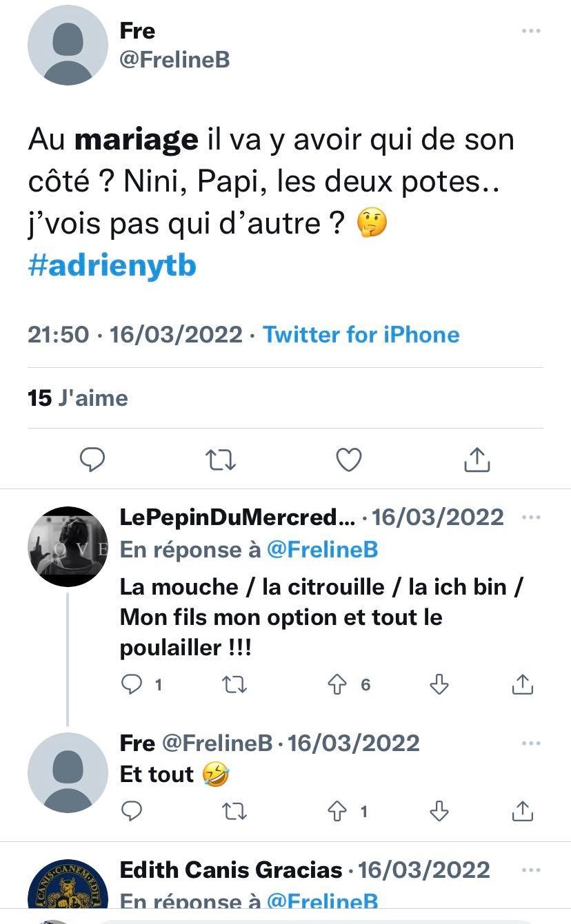Screen dimensions: 571x924
Task: Open more options on Edith Canis Gracias reply
Action: pos(530,870)
